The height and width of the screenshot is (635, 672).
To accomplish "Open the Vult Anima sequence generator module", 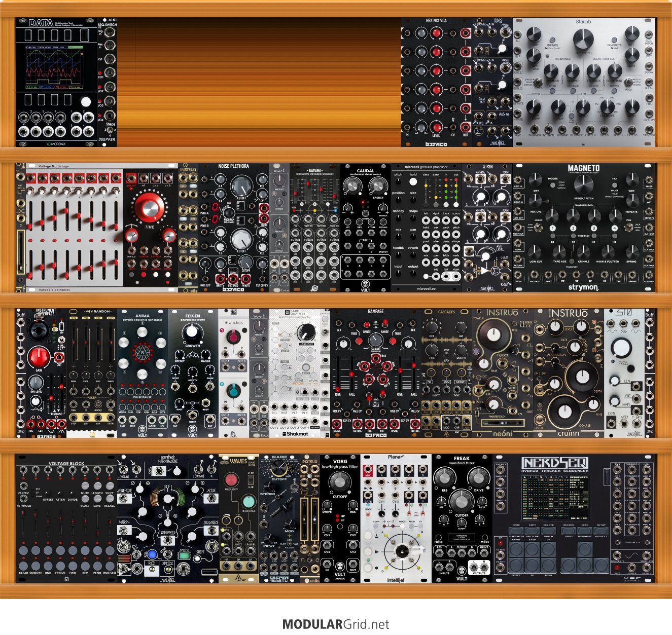I will [x=143, y=373].
